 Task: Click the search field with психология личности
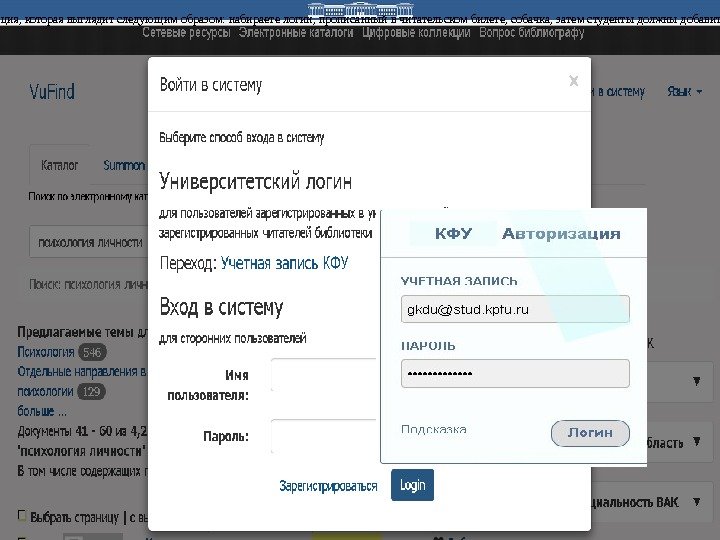[90, 242]
